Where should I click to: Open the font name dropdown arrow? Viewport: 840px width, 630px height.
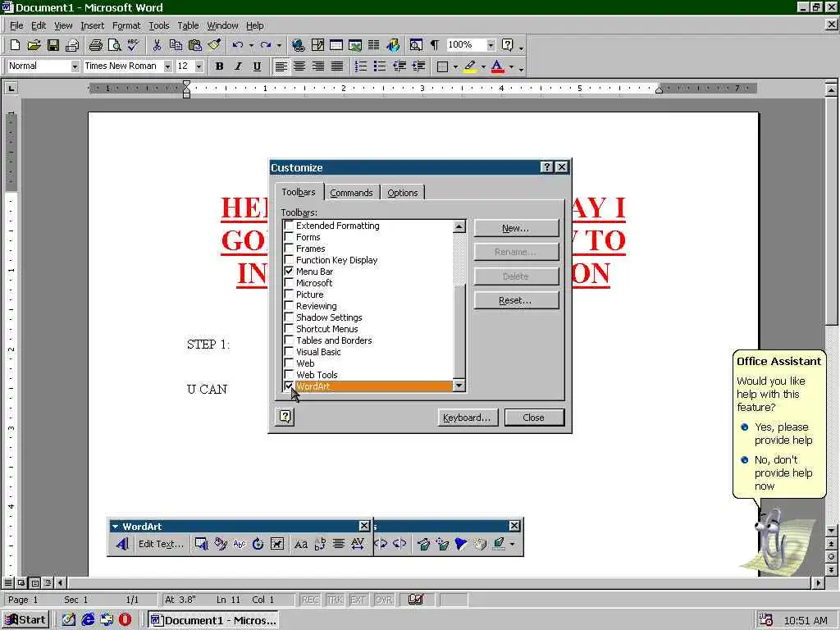point(167,66)
